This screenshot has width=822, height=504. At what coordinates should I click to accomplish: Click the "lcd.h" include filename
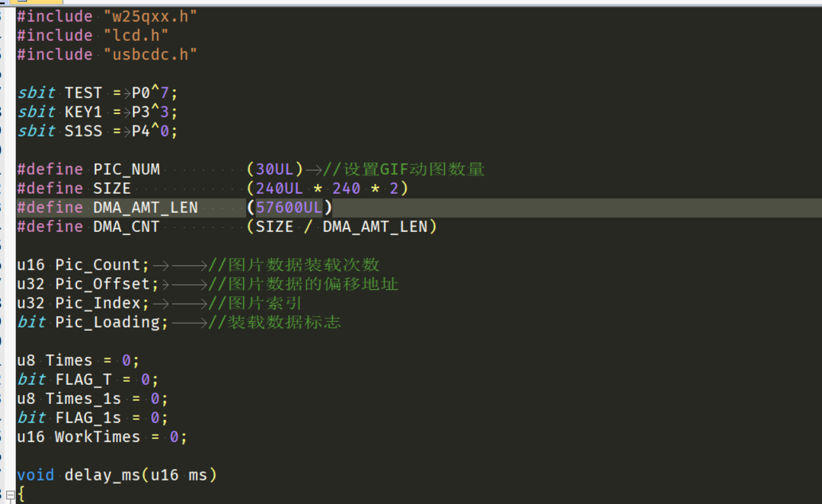pos(136,36)
